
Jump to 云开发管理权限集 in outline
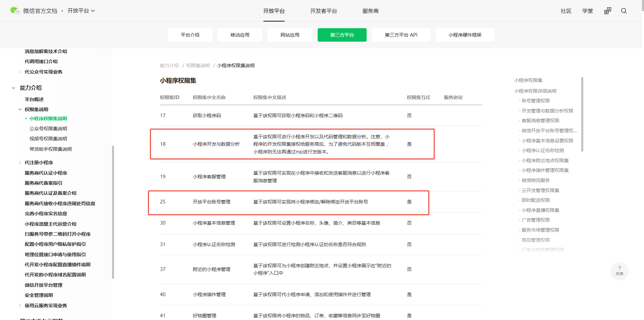pyautogui.click(x=540, y=190)
